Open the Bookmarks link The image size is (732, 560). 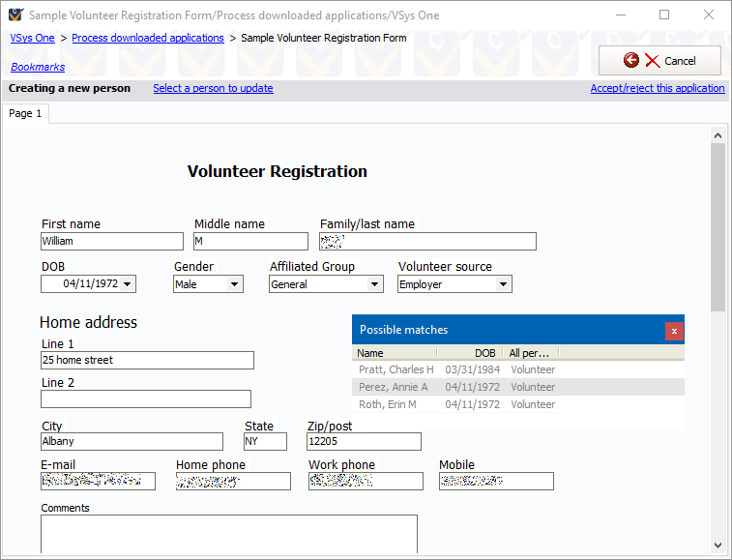point(38,68)
